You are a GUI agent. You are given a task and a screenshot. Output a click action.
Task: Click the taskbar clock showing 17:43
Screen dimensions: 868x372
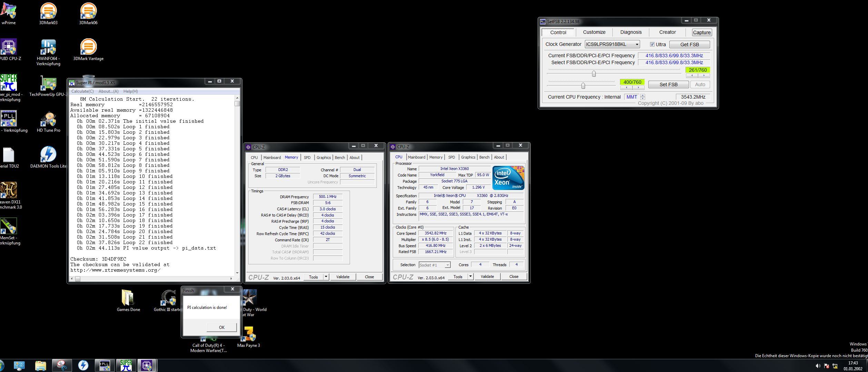[853, 366]
